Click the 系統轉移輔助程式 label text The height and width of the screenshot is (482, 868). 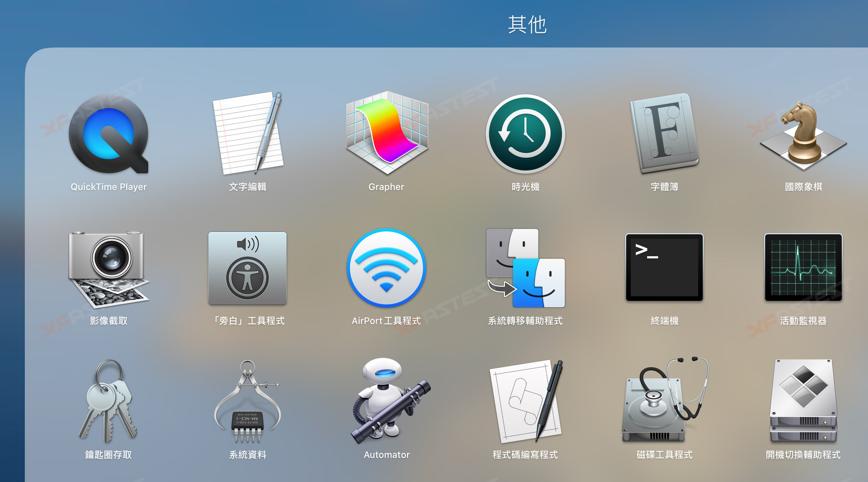[x=525, y=321]
